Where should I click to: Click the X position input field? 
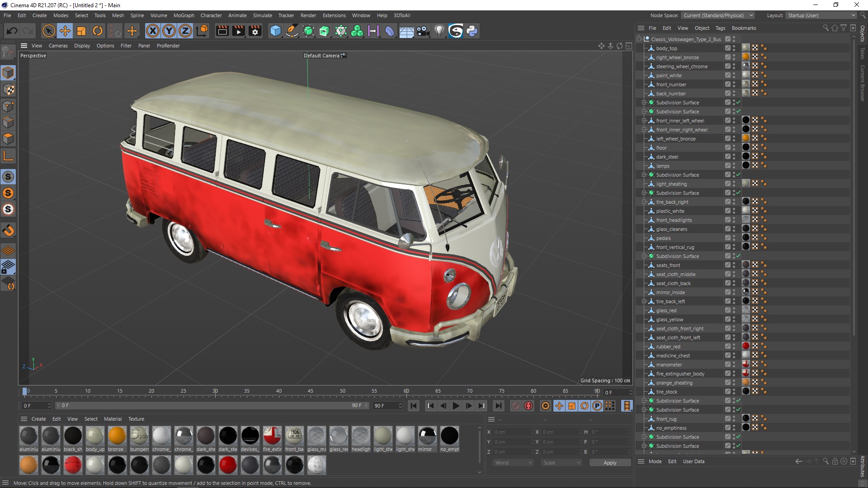pos(513,432)
